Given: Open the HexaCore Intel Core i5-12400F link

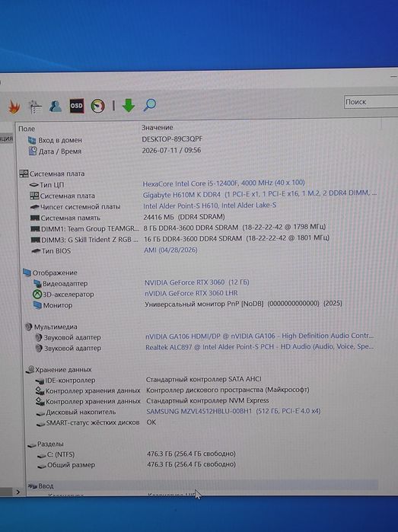Looking at the screenshot, I should (x=224, y=183).
